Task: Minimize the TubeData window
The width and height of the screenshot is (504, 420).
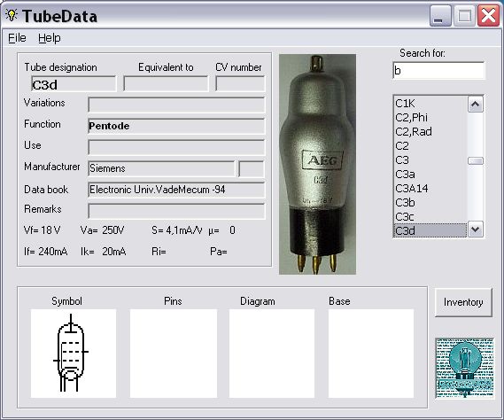Action: [440, 15]
